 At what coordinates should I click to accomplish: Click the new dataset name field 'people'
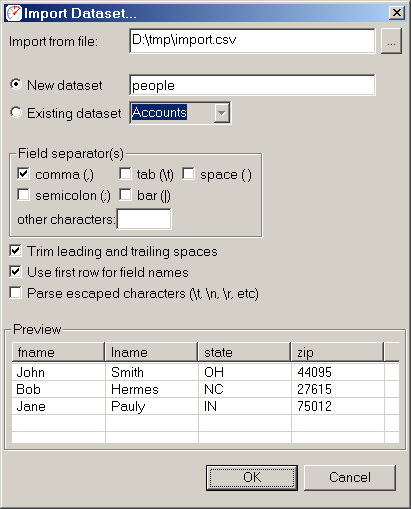coord(252,85)
